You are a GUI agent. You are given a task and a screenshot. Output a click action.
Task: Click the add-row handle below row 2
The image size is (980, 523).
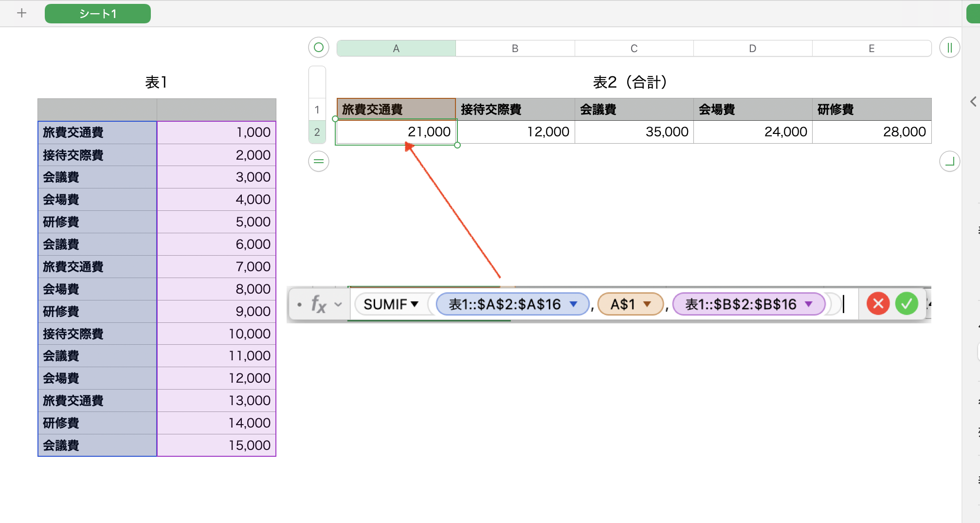(x=319, y=161)
